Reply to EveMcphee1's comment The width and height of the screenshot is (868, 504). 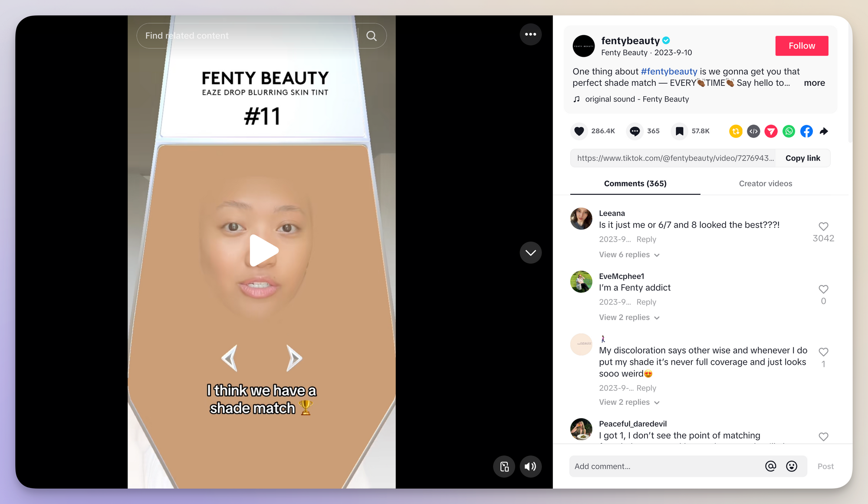click(646, 302)
